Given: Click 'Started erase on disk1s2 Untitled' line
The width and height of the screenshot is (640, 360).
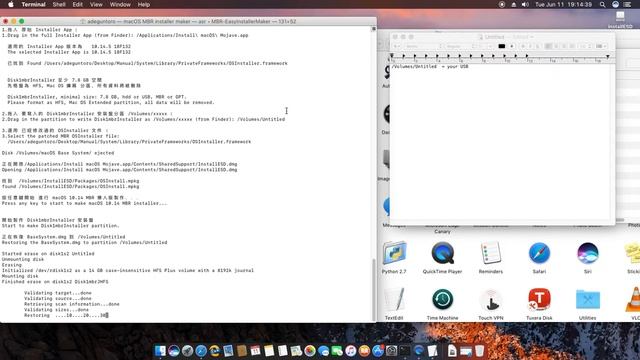Looking at the screenshot, I should tap(48, 253).
